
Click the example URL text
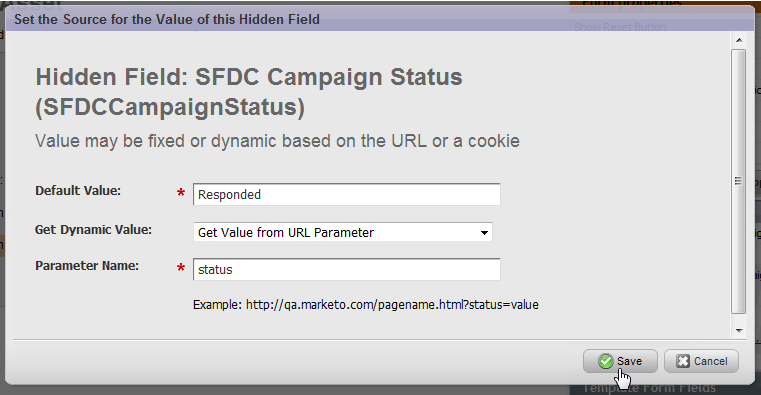366,305
